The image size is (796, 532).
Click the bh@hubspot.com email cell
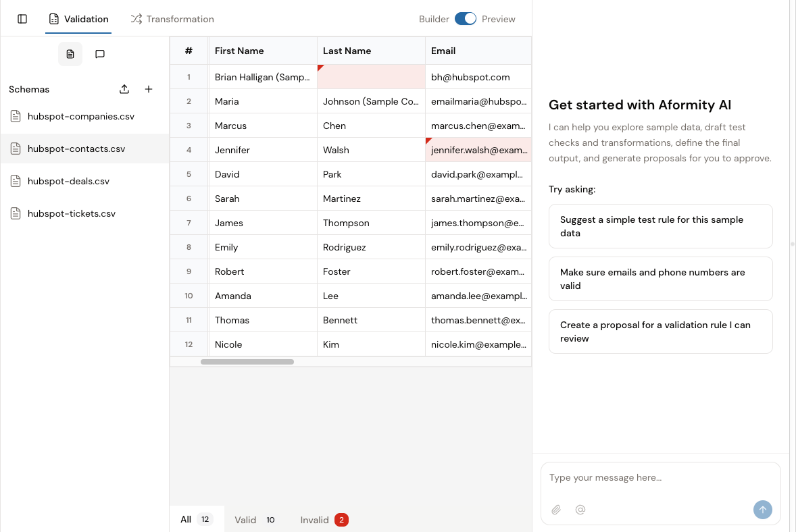478,77
